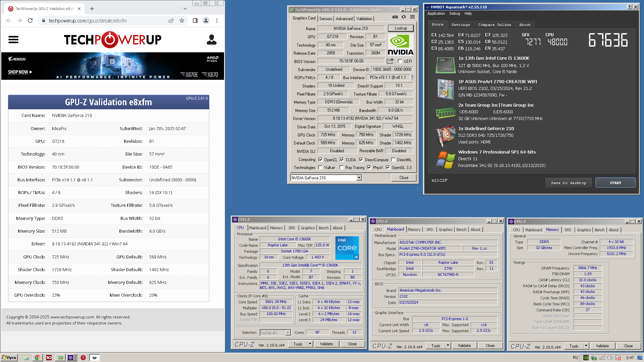This screenshot has height=362, width=644.
Task: Toggle the CUDA checkbox
Action: (342, 160)
